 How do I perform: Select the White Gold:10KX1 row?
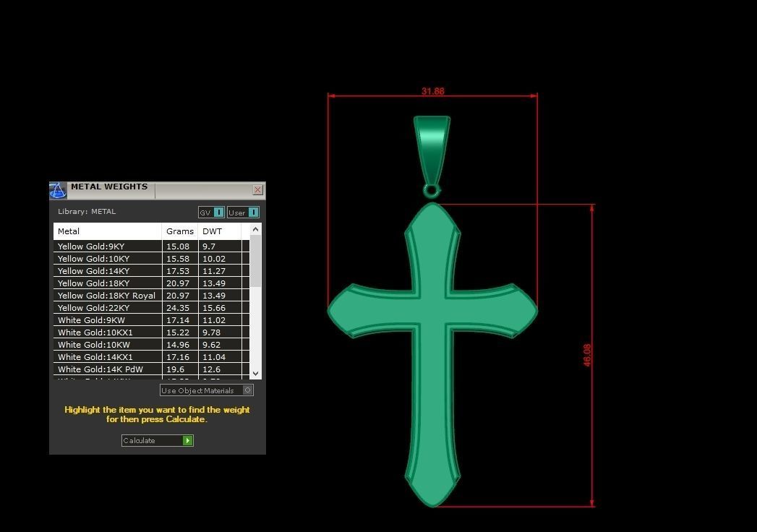tap(151, 332)
